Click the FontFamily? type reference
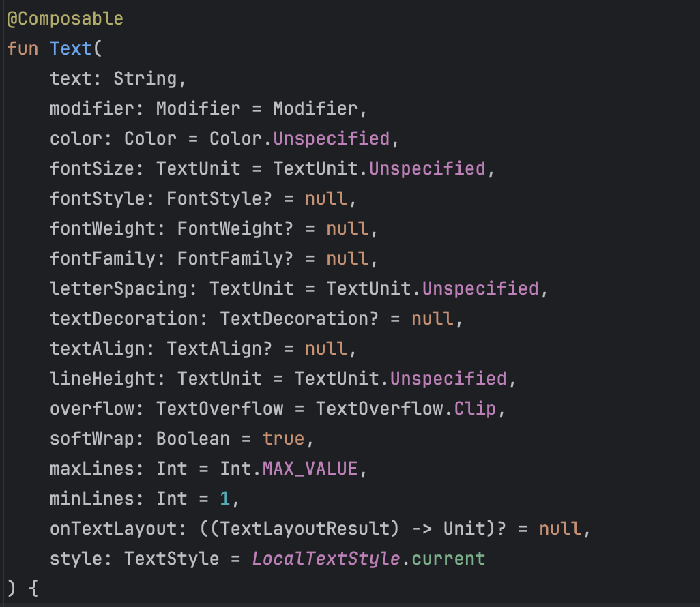 tap(235, 258)
